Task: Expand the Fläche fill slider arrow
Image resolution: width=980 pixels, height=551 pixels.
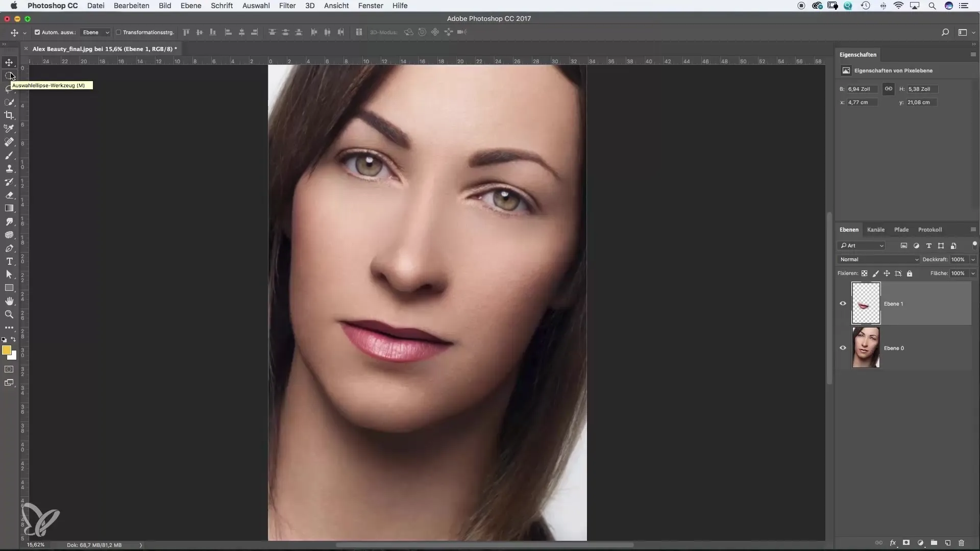Action: (x=973, y=273)
